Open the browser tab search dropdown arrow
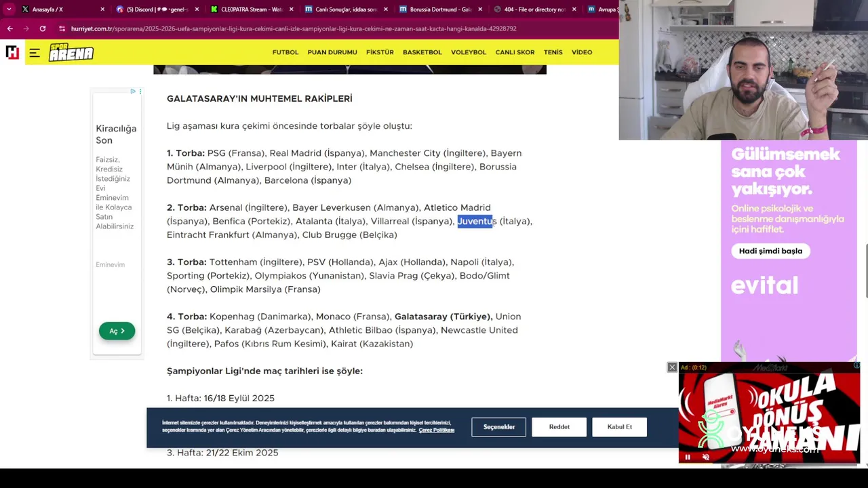This screenshot has height=488, width=868. pos(8,9)
